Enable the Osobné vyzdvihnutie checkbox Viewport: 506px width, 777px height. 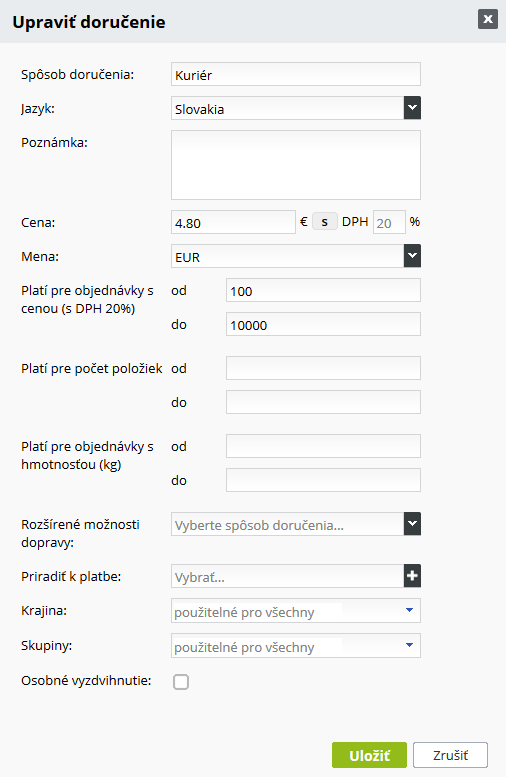(181, 682)
